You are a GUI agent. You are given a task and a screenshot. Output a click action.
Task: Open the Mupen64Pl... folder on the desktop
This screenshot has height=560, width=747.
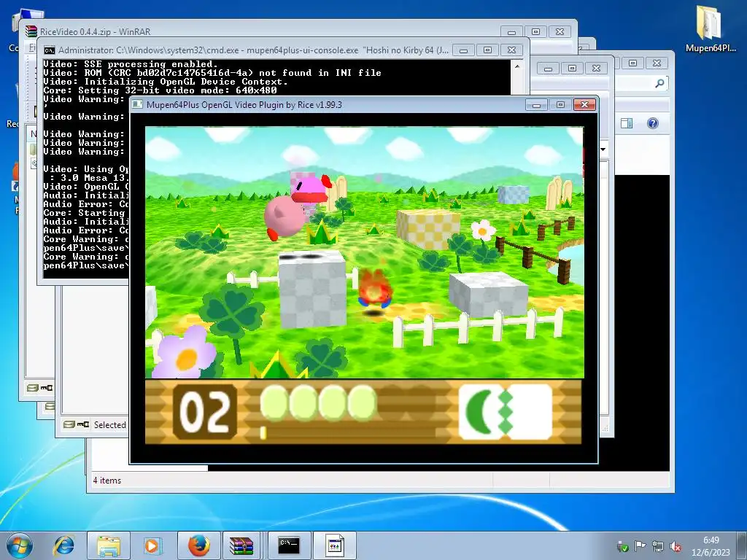711,28
